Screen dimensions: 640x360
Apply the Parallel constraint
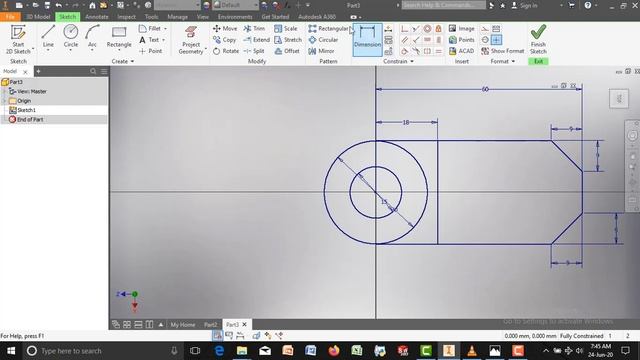(x=404, y=40)
